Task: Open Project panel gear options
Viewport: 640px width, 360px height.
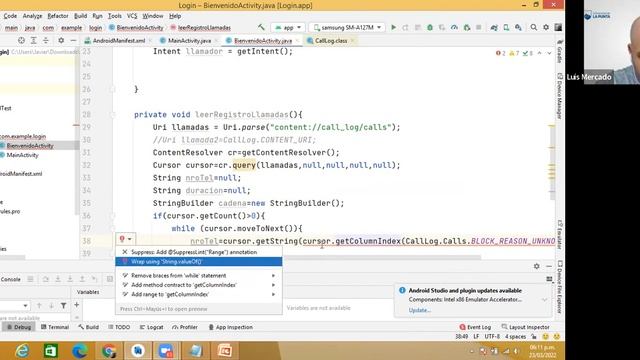Action: tap(61, 40)
